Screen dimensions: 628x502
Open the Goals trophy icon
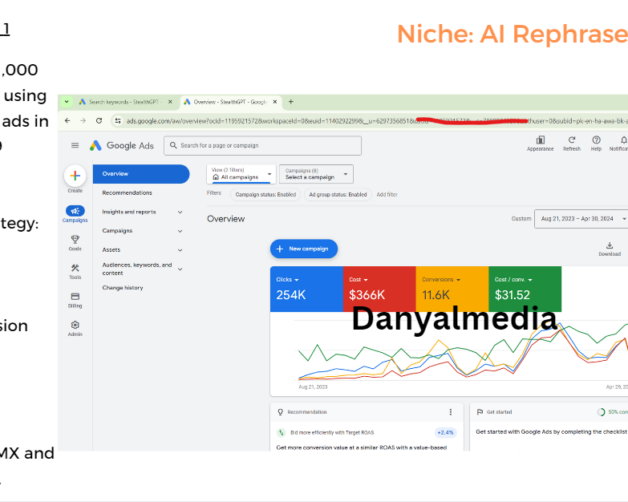tap(75, 240)
